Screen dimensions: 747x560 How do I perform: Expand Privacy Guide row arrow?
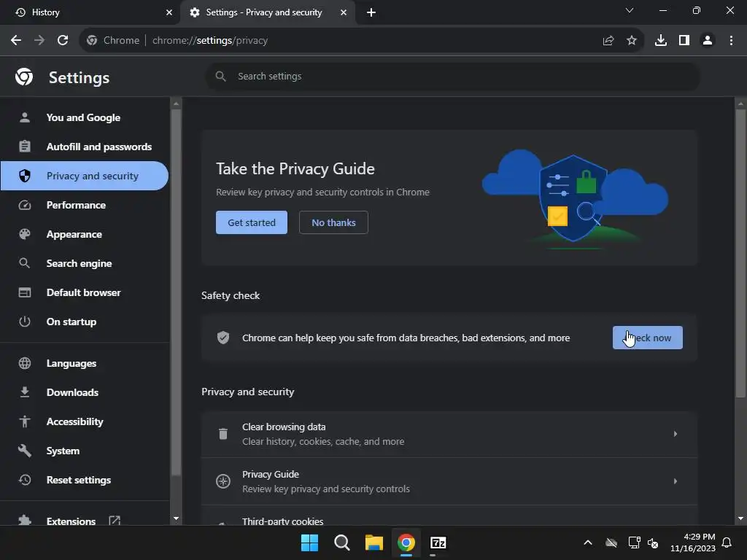pos(675,481)
